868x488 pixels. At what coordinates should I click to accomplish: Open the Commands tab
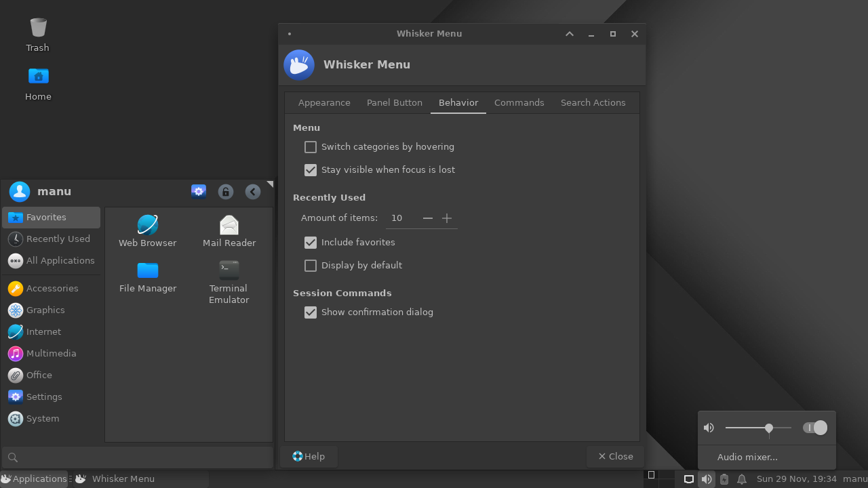click(519, 102)
